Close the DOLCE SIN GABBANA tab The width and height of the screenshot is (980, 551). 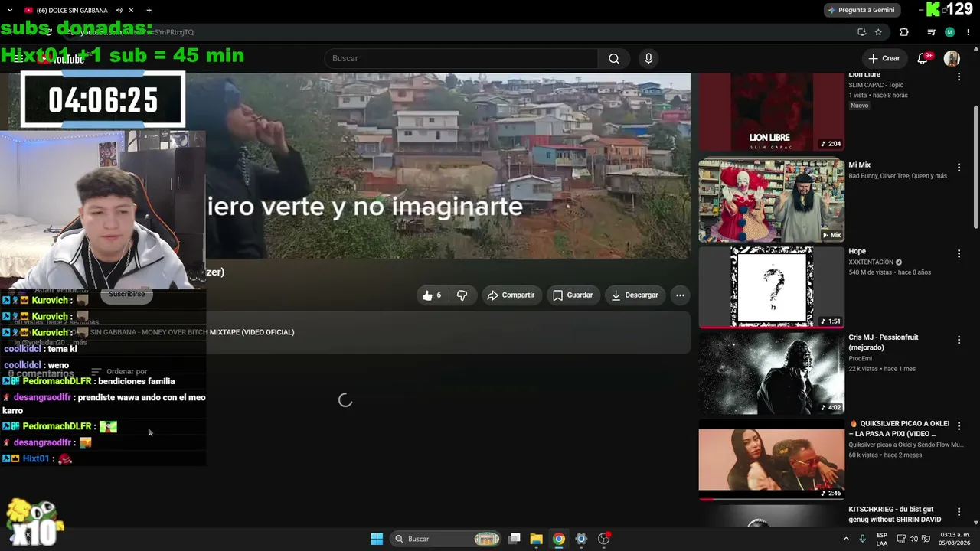131,10
